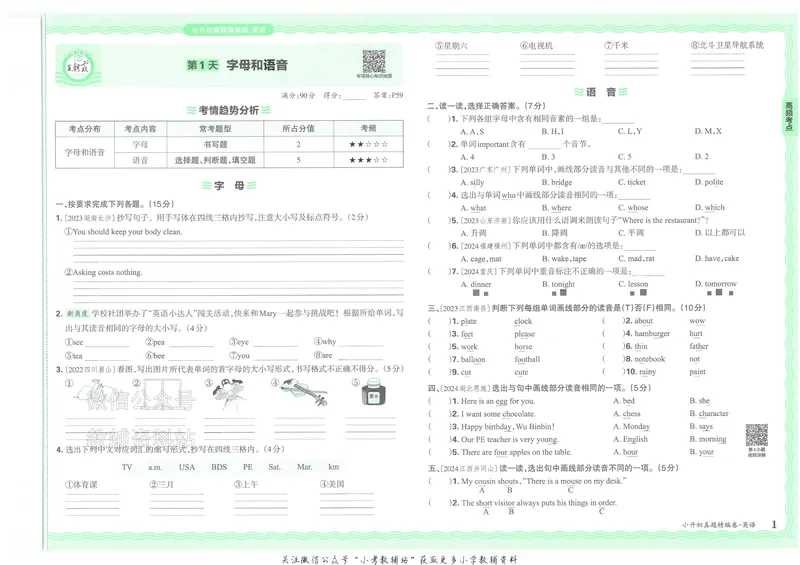Click the 王朝霞 logo badge
Viewport: 800px width, 565px height.
click(x=78, y=66)
